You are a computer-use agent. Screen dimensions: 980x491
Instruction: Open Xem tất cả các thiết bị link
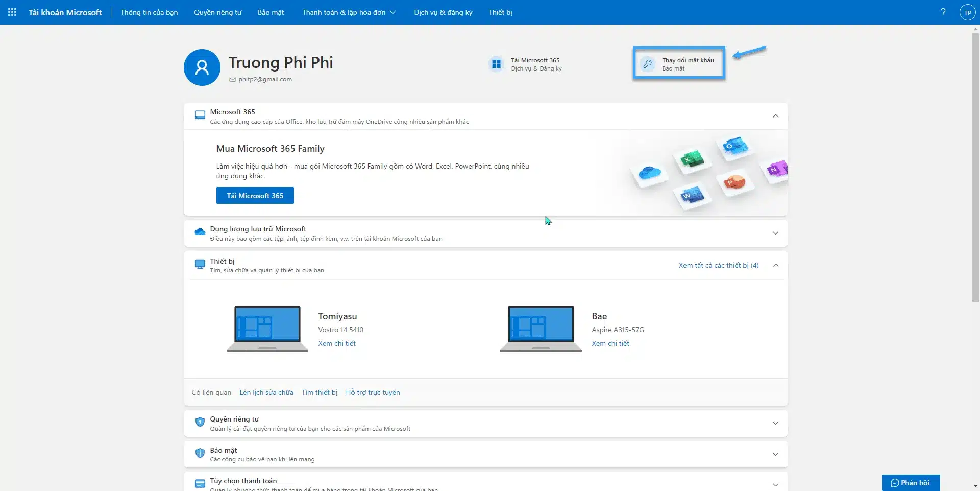pyautogui.click(x=718, y=265)
